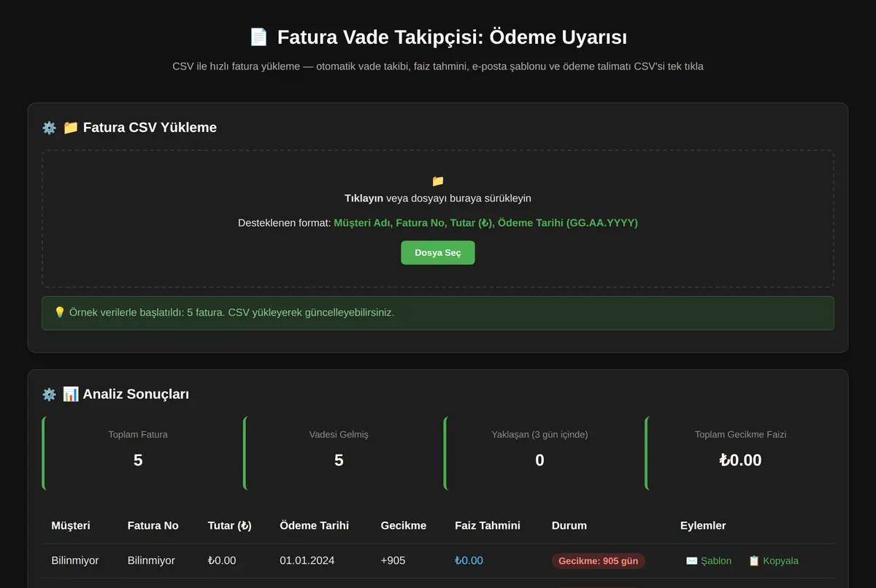Click the light bulb icon in the info banner

60,312
